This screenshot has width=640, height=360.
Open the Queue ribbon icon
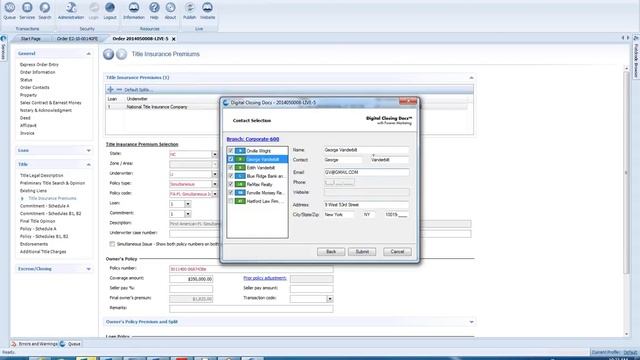pos(9,10)
